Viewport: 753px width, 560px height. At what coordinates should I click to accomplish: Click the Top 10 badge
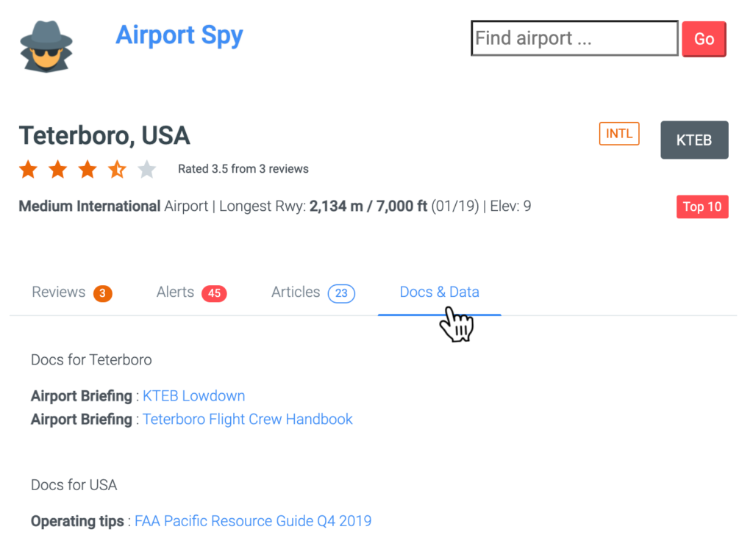(x=702, y=207)
